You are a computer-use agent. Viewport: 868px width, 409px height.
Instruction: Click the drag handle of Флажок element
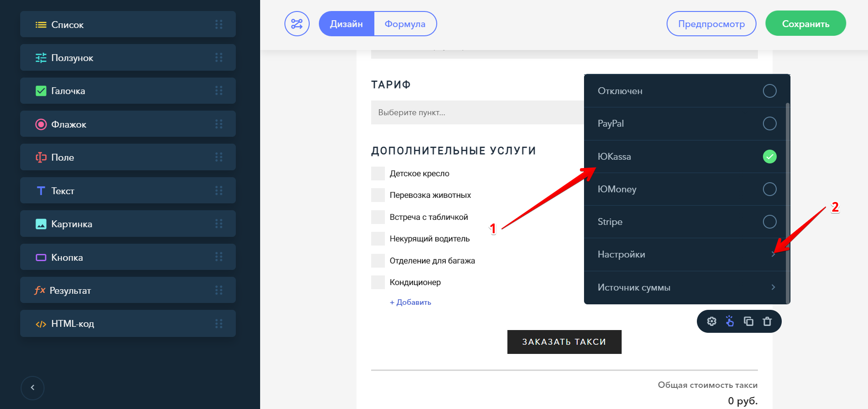(219, 124)
